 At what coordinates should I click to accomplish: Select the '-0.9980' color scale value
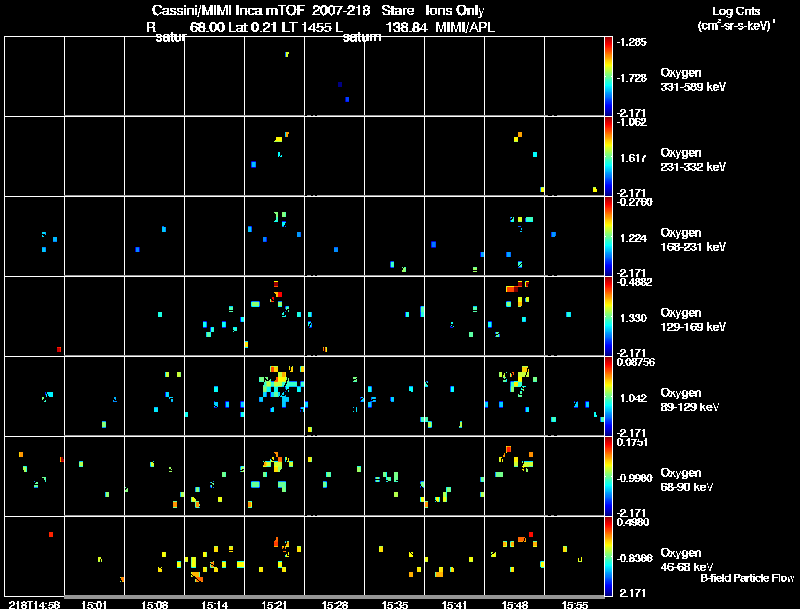(x=634, y=478)
